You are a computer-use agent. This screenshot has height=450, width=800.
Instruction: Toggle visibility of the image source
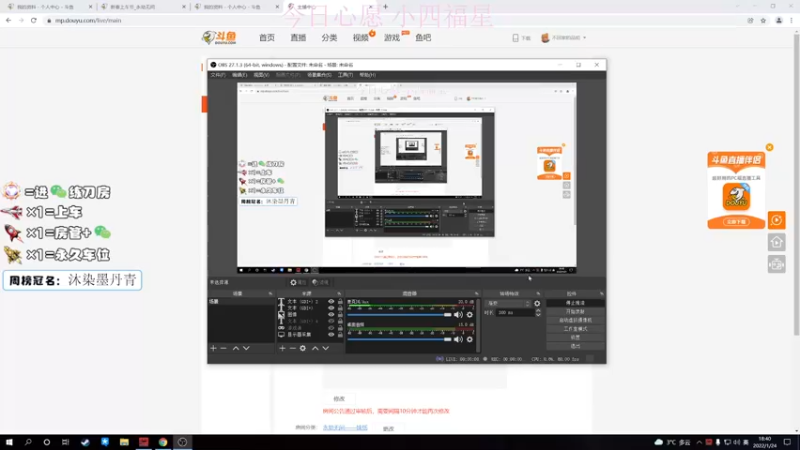click(331, 315)
